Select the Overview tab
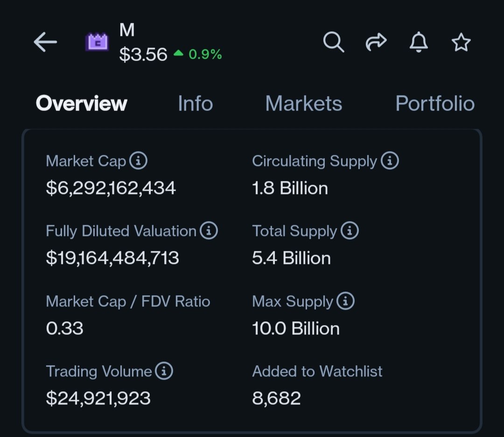Screen dimensions: 504x437 coord(81,104)
